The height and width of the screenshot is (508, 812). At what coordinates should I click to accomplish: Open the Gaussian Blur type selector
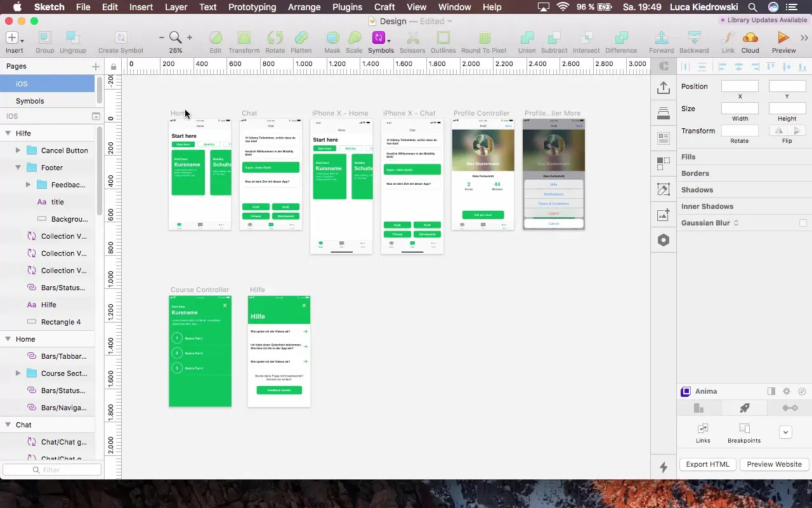[x=736, y=223]
